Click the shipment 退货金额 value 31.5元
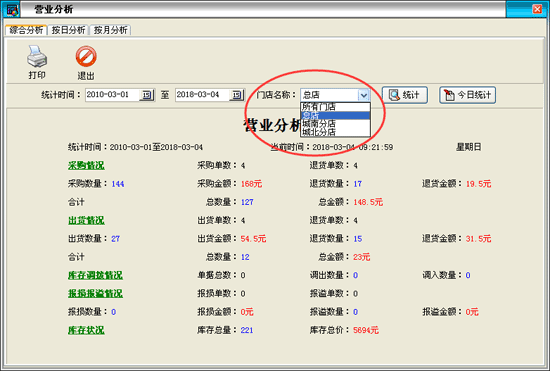This screenshot has width=550, height=371. tap(478, 239)
